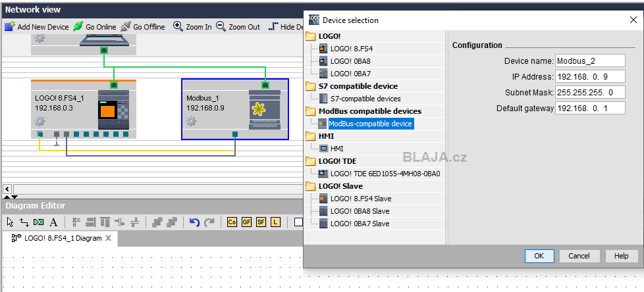The width and height of the screenshot is (644, 292).
Task: Click distribute vertically icon in Diagram Editor
Action: click(135, 222)
